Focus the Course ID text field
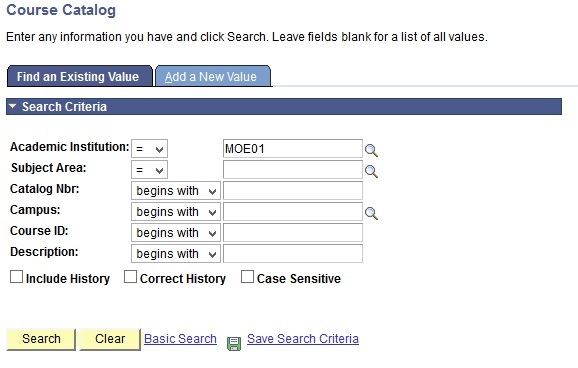The width and height of the screenshot is (578, 368). point(293,233)
